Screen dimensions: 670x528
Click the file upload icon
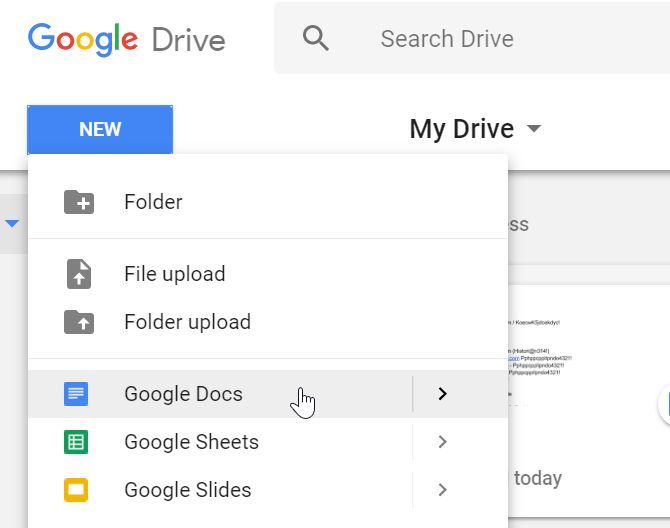click(x=78, y=274)
